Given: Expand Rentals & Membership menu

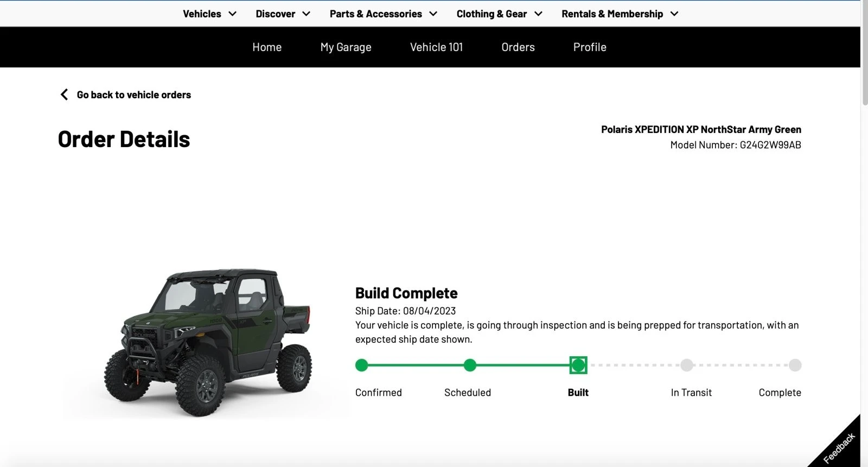Looking at the screenshot, I should click(x=620, y=14).
